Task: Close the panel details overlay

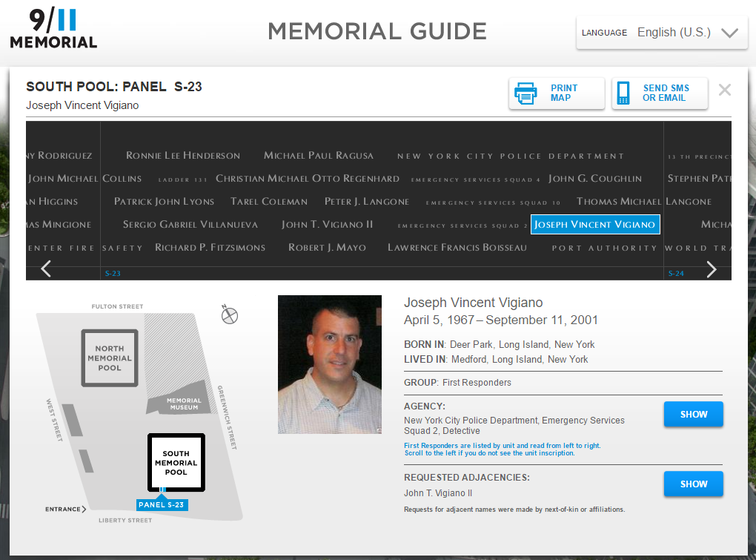Action: [x=724, y=90]
